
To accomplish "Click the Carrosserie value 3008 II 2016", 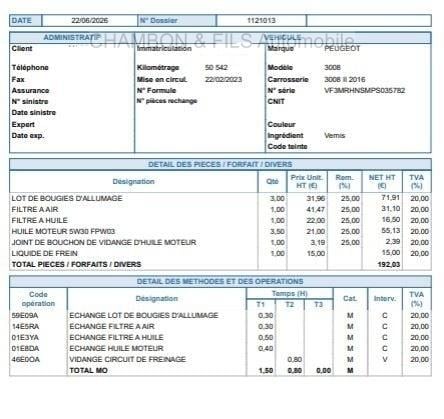I will (345, 80).
